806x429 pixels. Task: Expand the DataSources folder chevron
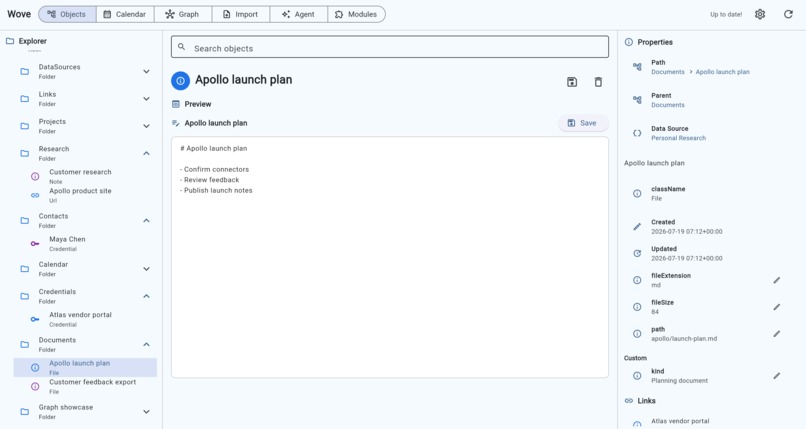146,71
